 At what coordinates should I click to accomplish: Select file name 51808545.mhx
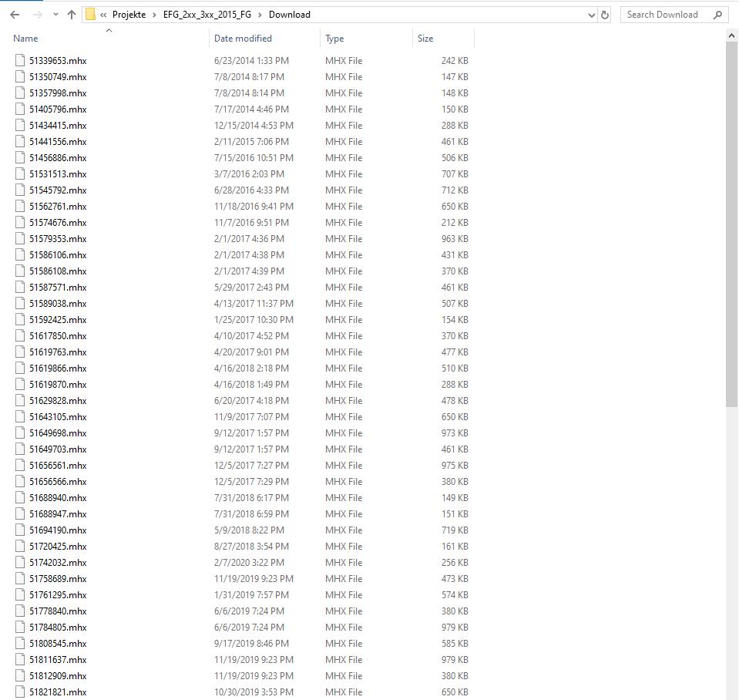58,644
